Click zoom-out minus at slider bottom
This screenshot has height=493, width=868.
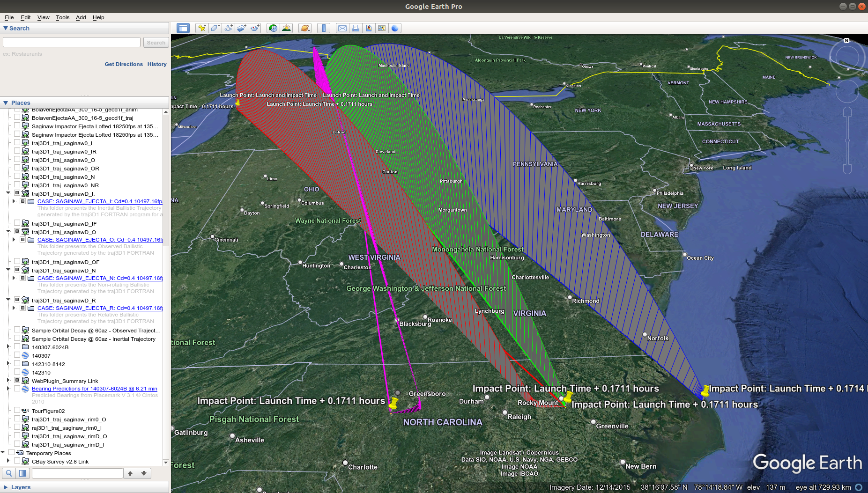click(x=847, y=169)
